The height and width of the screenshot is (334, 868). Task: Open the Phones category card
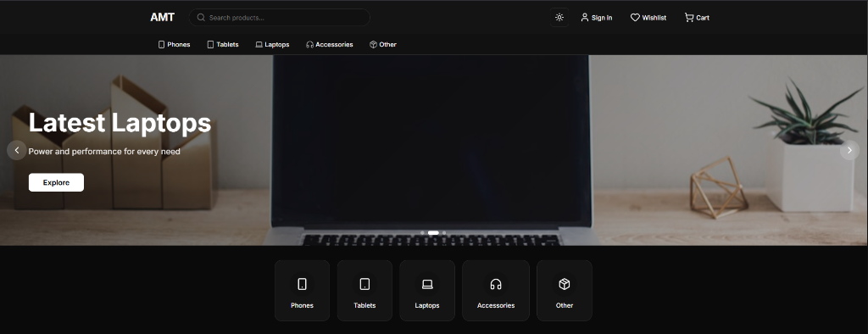point(303,291)
